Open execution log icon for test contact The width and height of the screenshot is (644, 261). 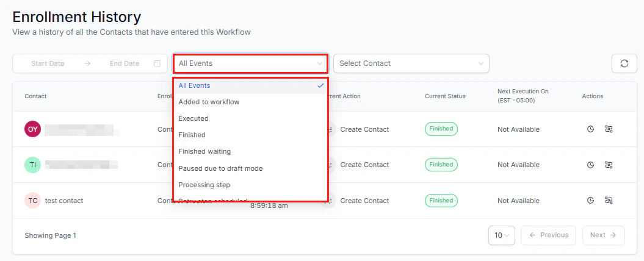[609, 200]
